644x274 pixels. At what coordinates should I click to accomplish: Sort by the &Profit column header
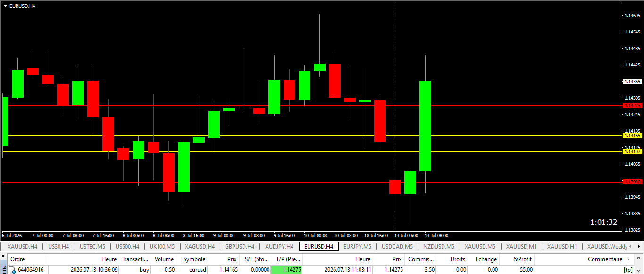518,259
